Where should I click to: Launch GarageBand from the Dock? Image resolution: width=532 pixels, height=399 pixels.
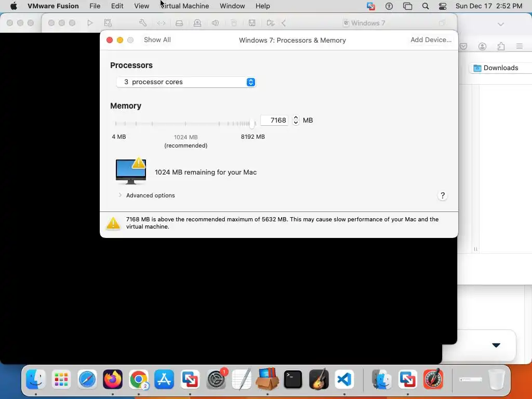tap(318, 379)
